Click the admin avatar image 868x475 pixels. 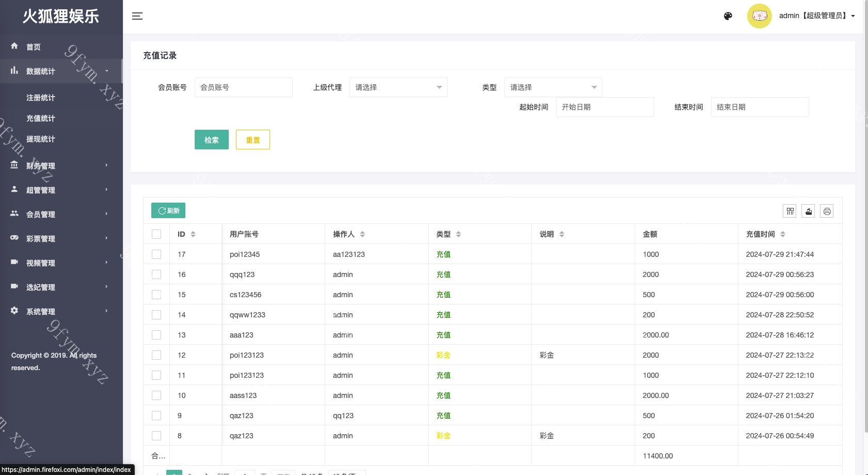pyautogui.click(x=759, y=16)
